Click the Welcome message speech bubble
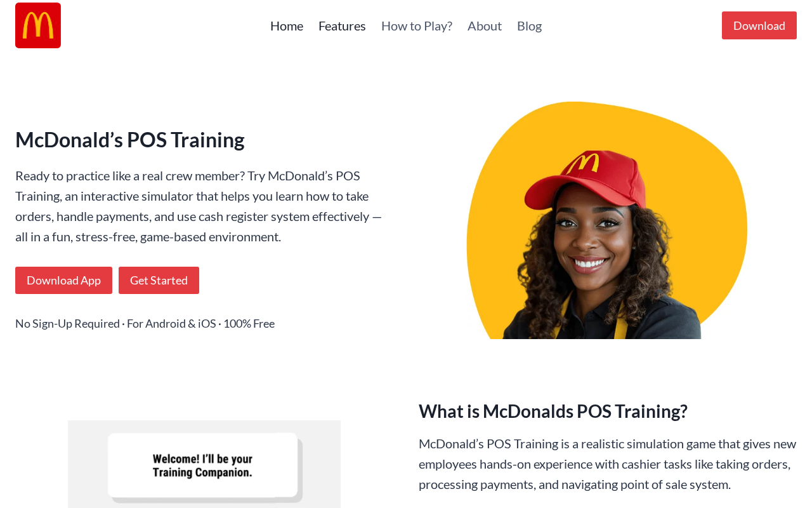 tap(203, 465)
